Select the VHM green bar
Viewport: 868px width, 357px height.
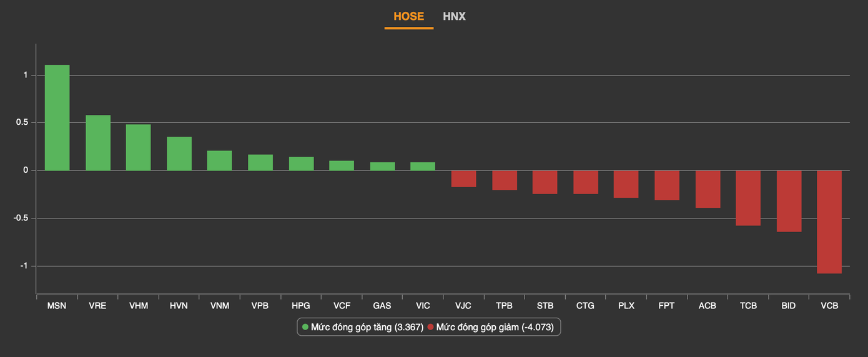[138, 147]
